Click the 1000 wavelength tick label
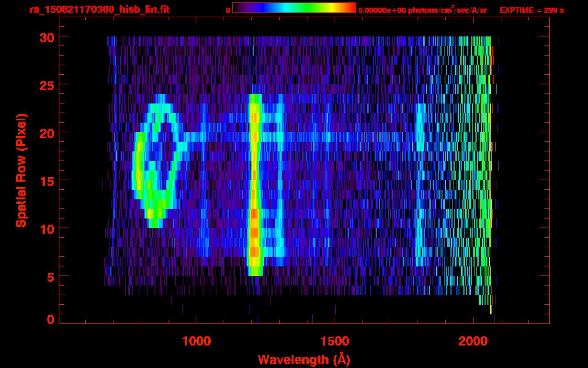The image size is (588, 368). tap(197, 341)
